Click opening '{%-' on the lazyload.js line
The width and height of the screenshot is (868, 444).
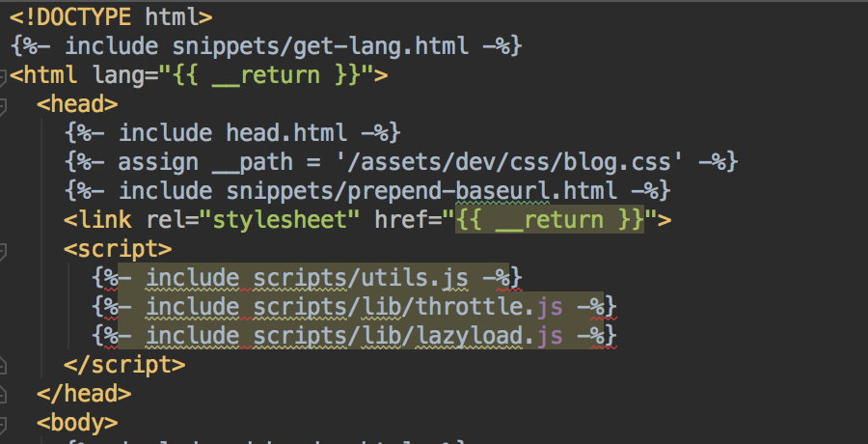[112, 336]
